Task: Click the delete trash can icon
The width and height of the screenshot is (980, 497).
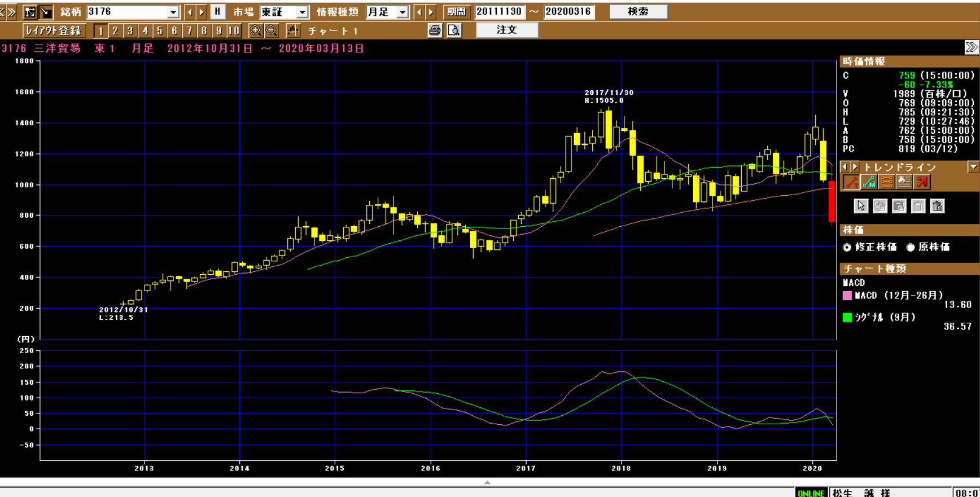Action: click(x=918, y=206)
